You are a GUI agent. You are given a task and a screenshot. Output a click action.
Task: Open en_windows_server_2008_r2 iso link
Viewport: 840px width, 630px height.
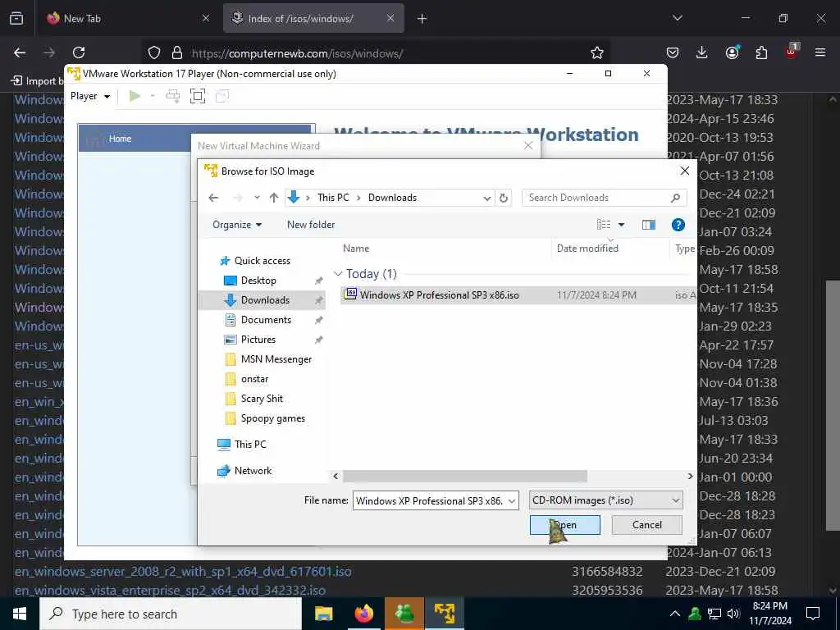coord(183,572)
